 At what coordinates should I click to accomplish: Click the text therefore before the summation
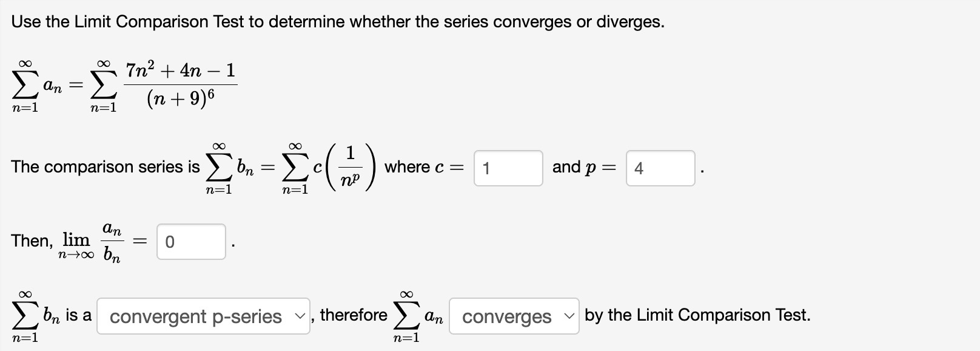(352, 315)
